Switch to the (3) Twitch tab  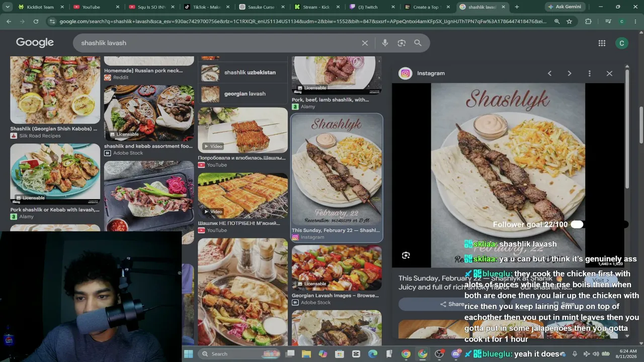[372, 7]
